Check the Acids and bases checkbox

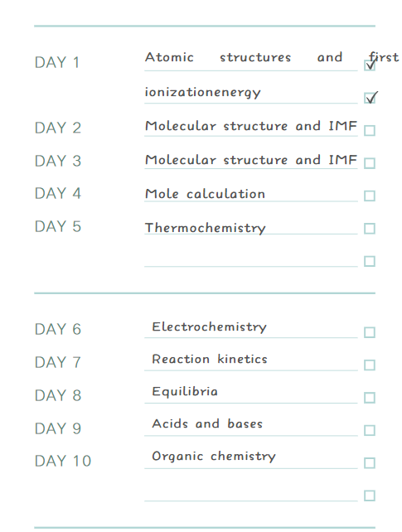tap(370, 431)
